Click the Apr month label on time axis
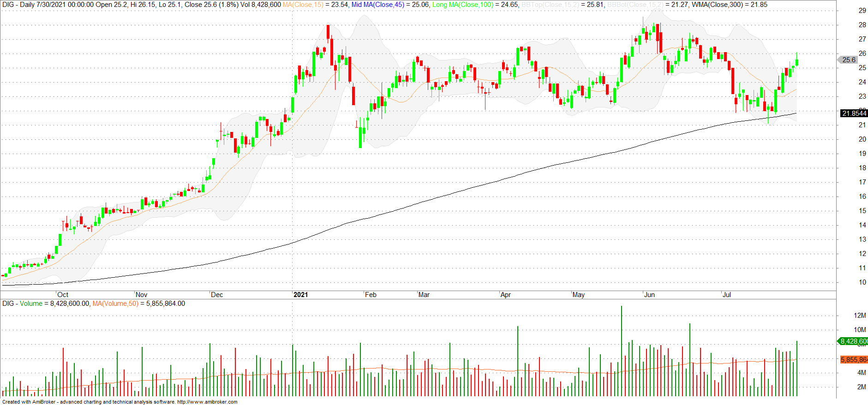The image size is (868, 405). tap(506, 295)
